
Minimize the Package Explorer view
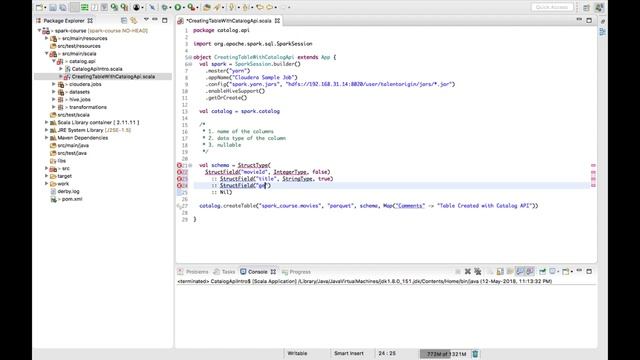(155, 20)
